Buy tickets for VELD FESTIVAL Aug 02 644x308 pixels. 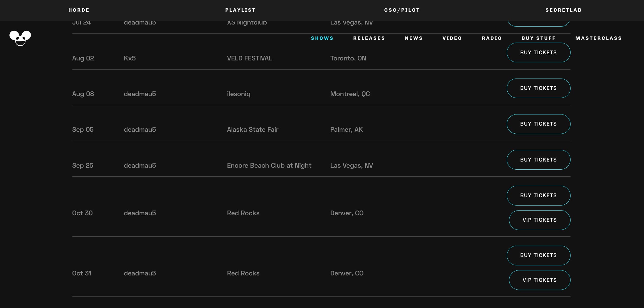coord(539,52)
